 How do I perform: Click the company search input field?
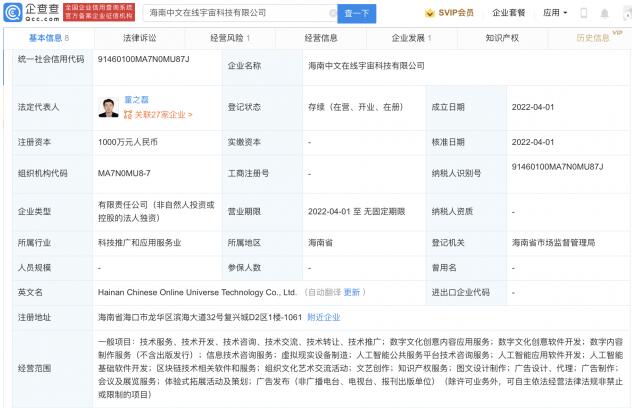click(240, 13)
